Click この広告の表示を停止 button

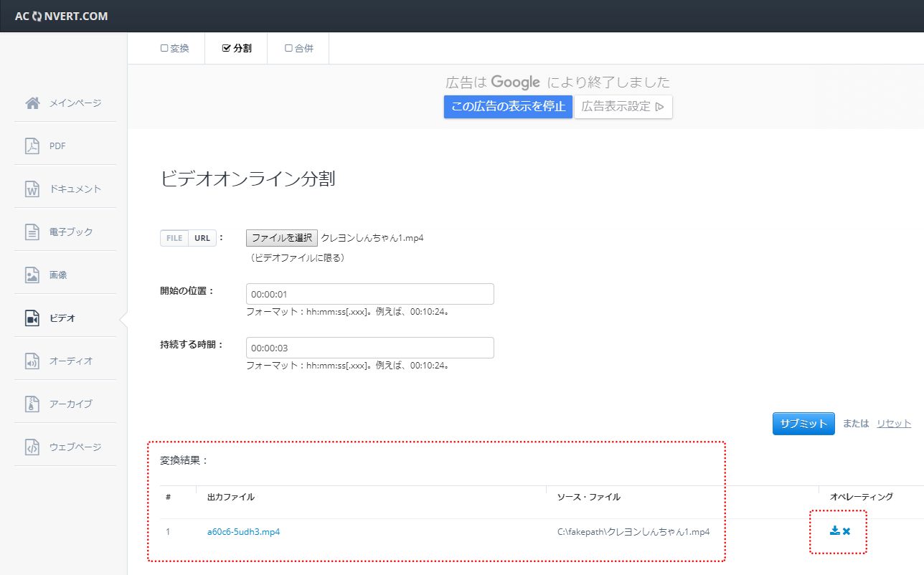tap(508, 107)
